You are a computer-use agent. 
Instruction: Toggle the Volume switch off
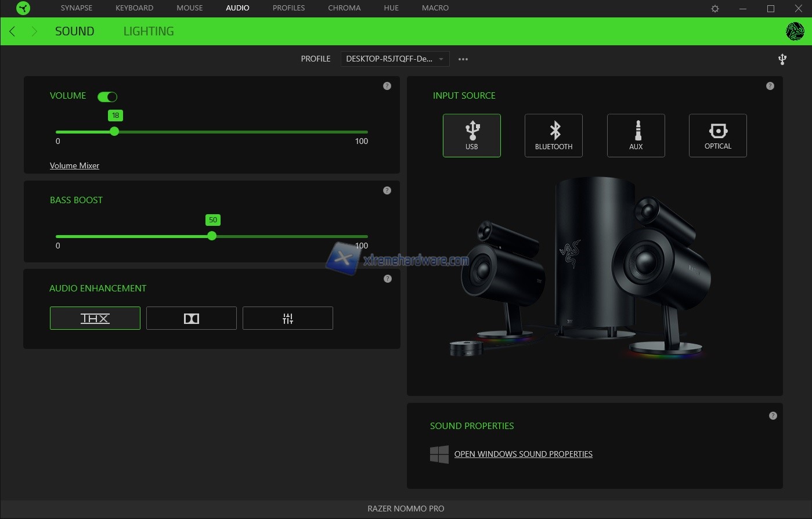(x=107, y=96)
